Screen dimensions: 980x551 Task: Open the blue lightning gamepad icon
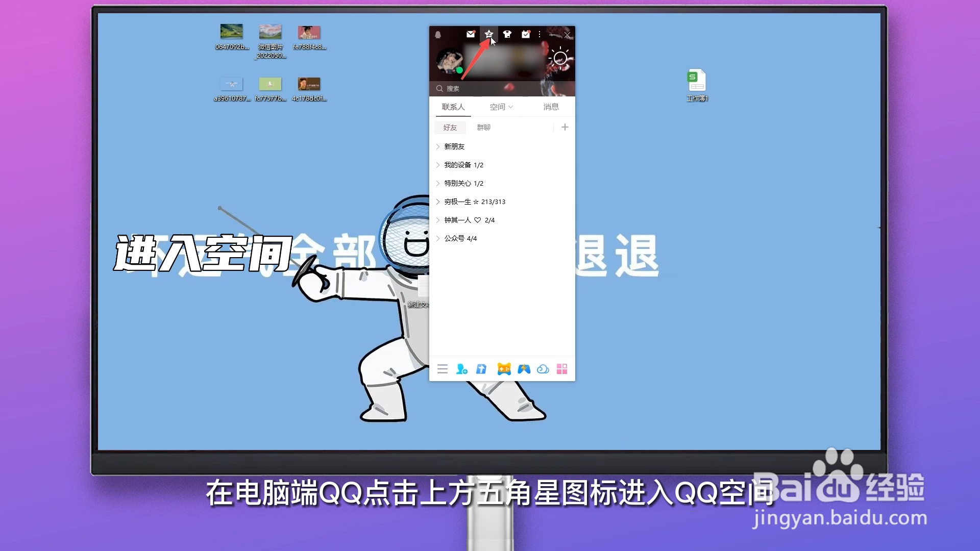(x=524, y=369)
